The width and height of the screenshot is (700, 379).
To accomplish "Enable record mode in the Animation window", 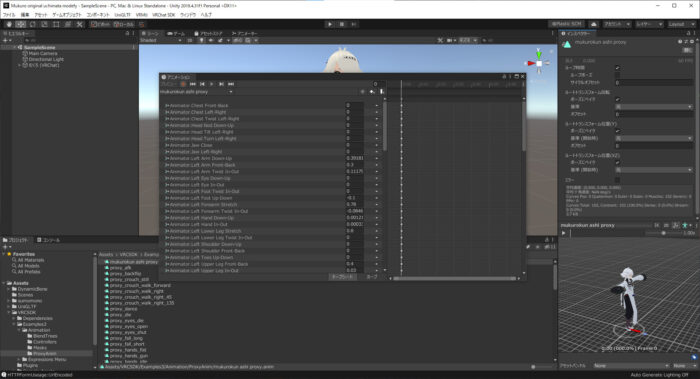I will click(x=183, y=84).
